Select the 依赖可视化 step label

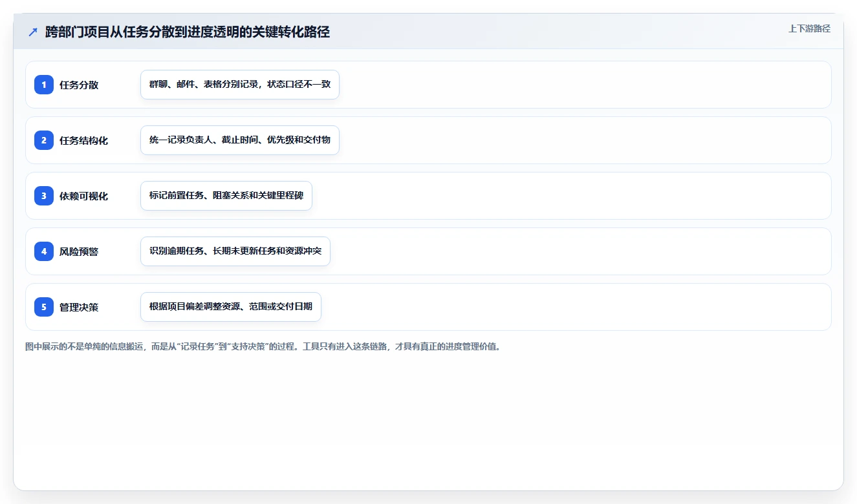point(83,196)
